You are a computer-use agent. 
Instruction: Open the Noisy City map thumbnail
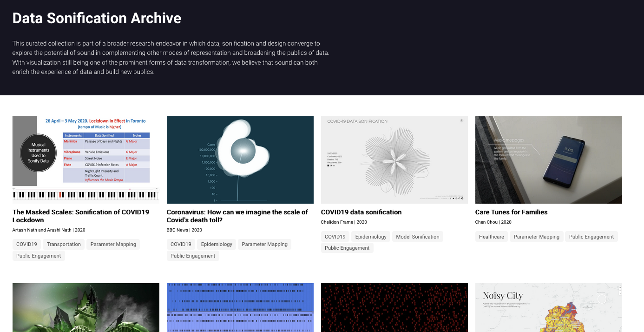coord(548,307)
